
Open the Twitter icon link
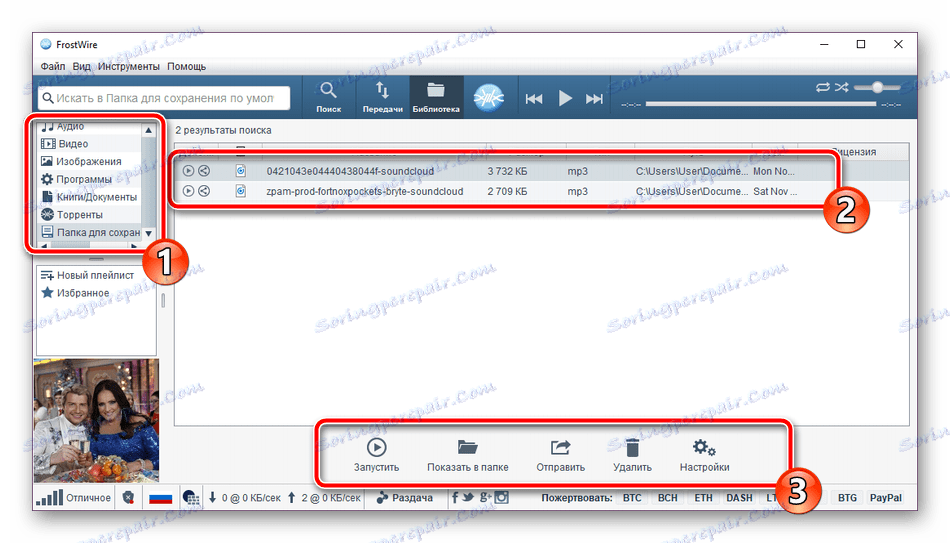pos(468,498)
